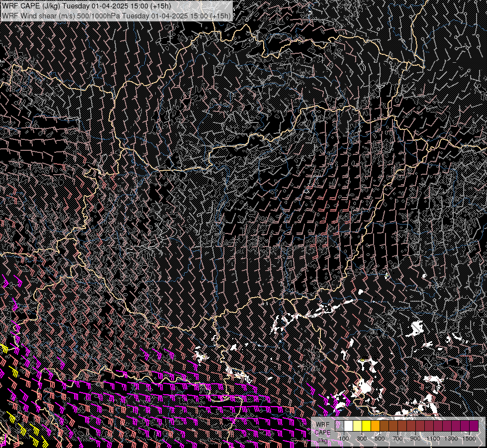
Task: Select the bright yellow legend swatch
Action: (x=367, y=426)
